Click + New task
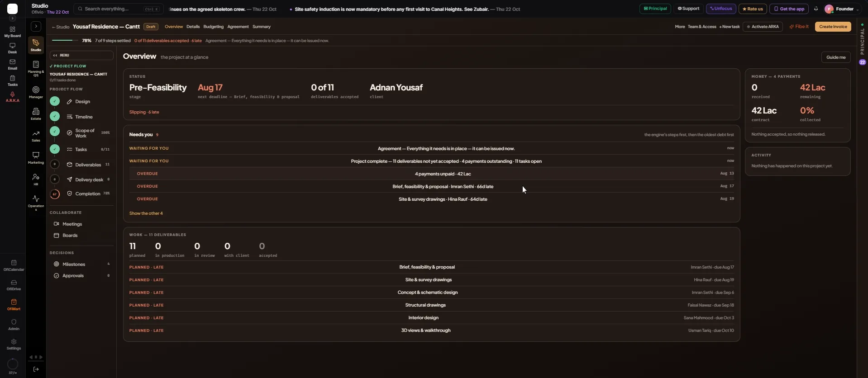 click(x=730, y=27)
